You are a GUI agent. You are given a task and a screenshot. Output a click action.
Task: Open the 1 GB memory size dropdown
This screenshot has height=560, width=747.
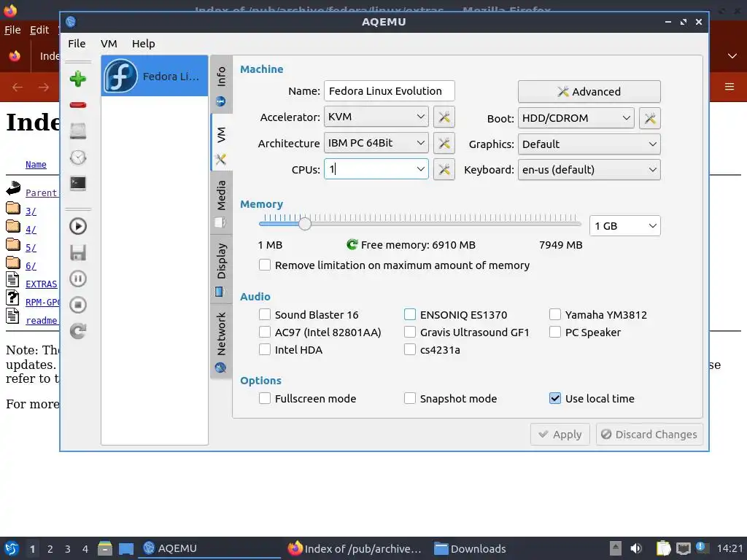coord(625,226)
